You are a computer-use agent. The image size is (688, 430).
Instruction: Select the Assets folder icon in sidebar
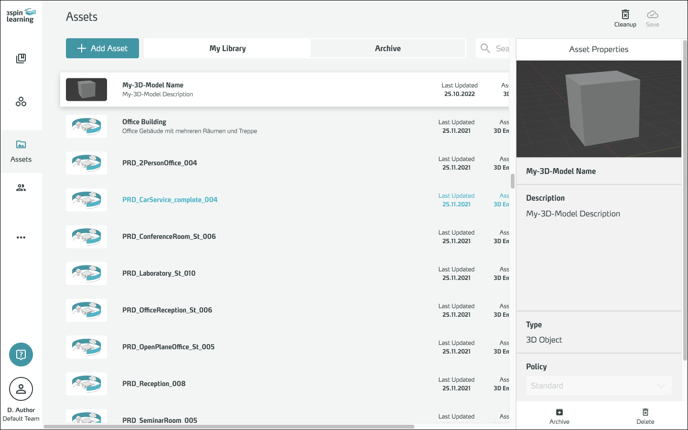coord(21,145)
